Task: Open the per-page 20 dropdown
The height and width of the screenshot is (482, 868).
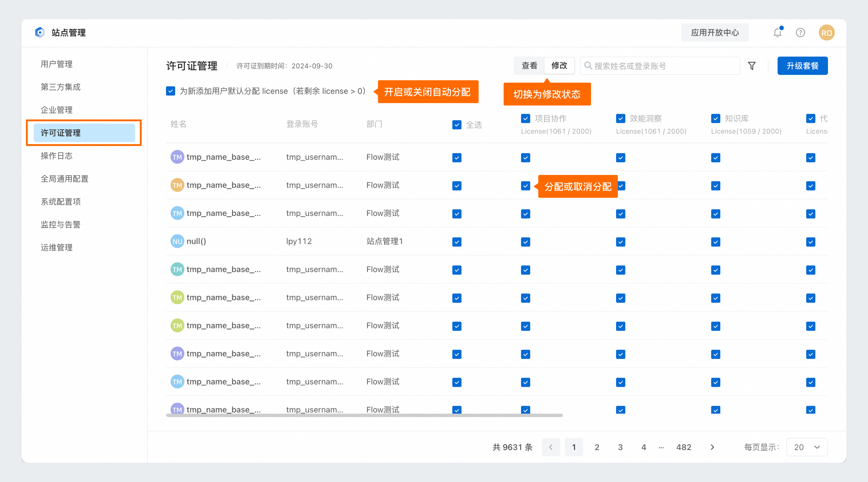Action: tap(807, 447)
